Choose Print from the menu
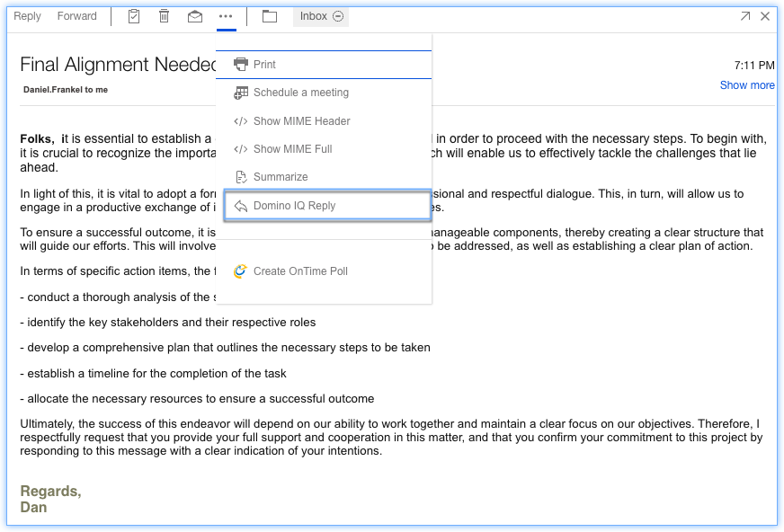This screenshot has width=784, height=532. (x=324, y=65)
